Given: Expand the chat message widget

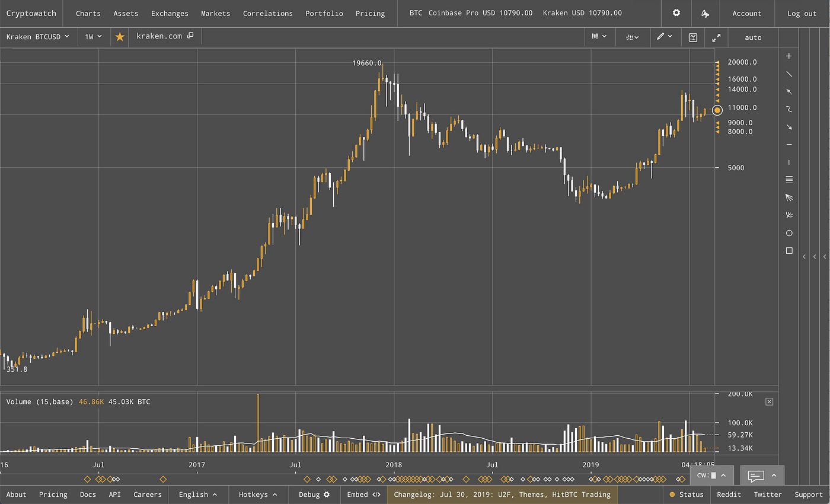Looking at the screenshot, I should pos(762,475).
